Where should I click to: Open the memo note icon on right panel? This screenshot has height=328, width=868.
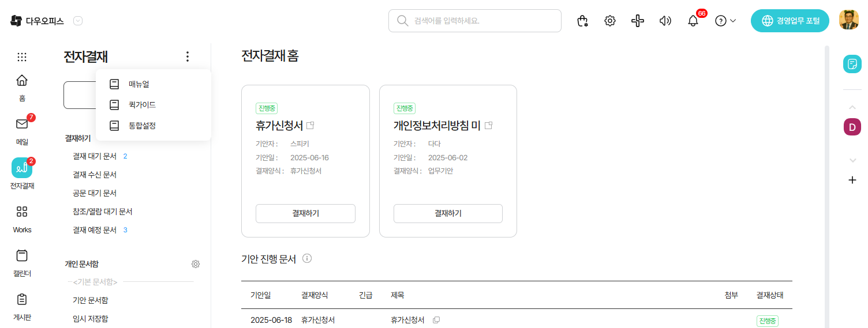(852, 64)
